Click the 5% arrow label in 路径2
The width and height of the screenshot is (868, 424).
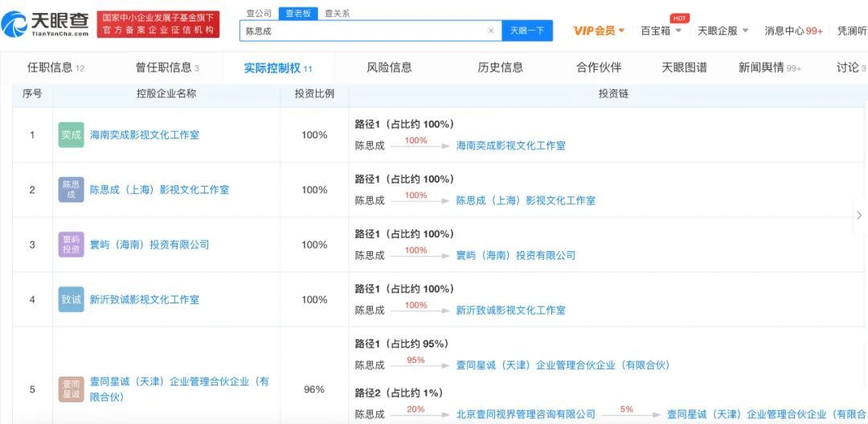pyautogui.click(x=627, y=409)
